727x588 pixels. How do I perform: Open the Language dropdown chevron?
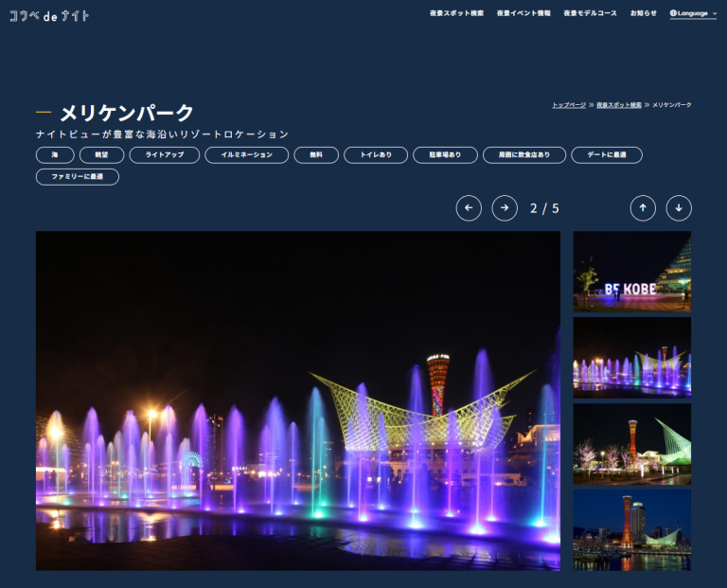(x=715, y=13)
